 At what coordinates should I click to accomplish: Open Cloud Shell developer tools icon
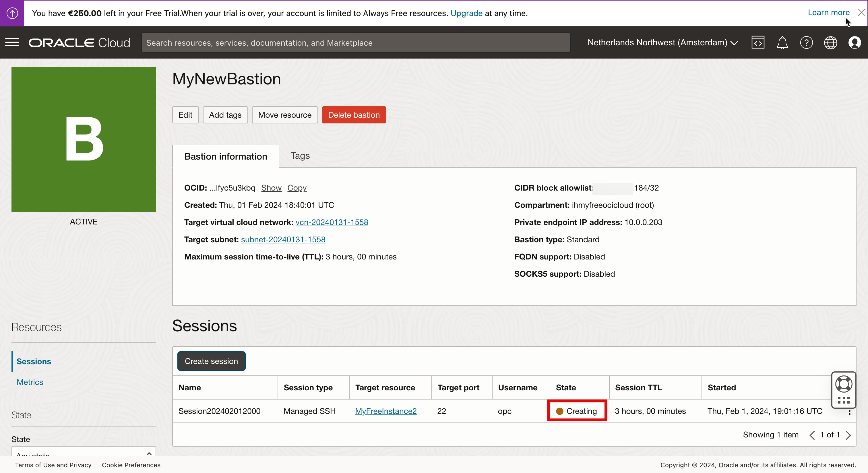click(x=757, y=42)
